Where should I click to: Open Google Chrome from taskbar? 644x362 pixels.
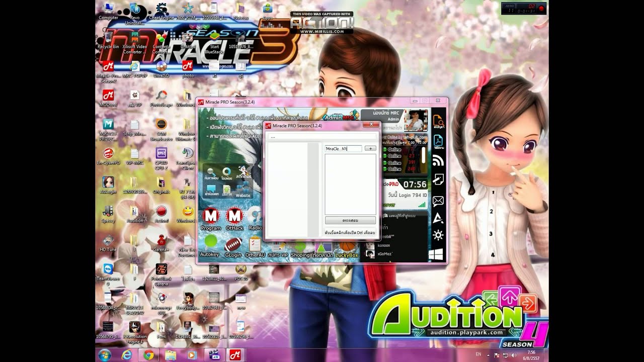tap(149, 354)
